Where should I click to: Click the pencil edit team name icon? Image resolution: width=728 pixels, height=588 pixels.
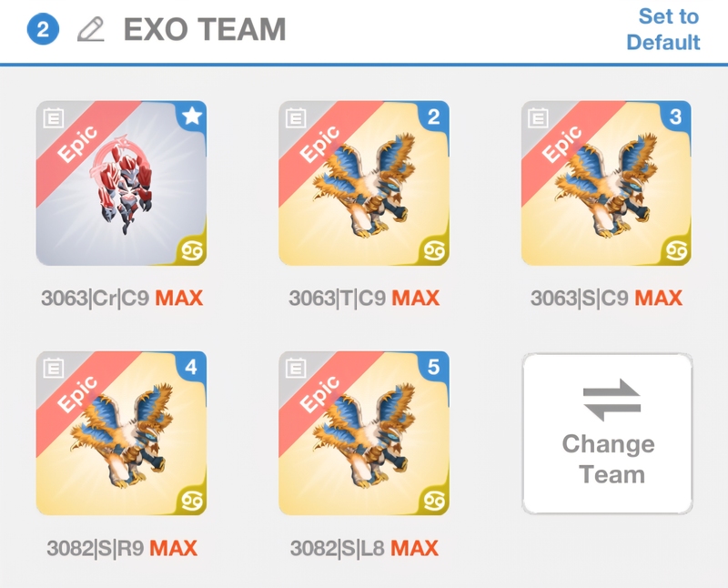coord(90,29)
